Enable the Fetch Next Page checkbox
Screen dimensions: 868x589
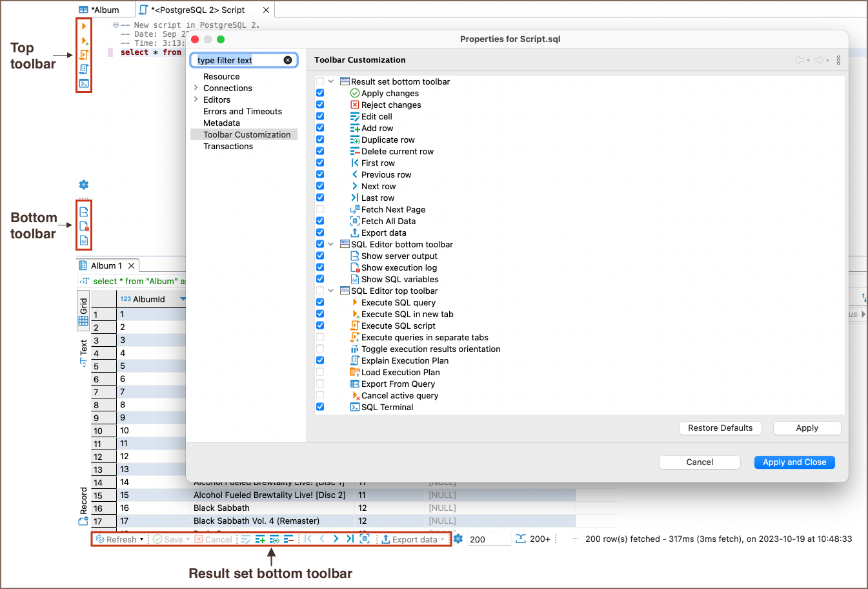coord(320,209)
